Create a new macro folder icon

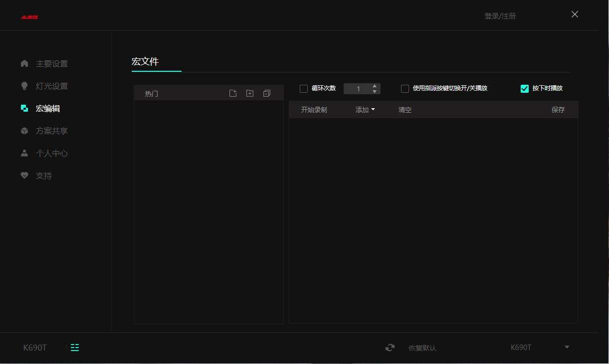coord(250,93)
